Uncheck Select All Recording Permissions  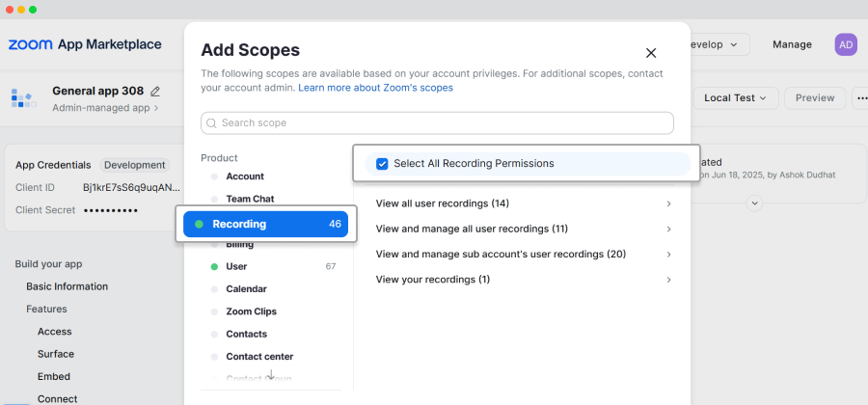[382, 164]
